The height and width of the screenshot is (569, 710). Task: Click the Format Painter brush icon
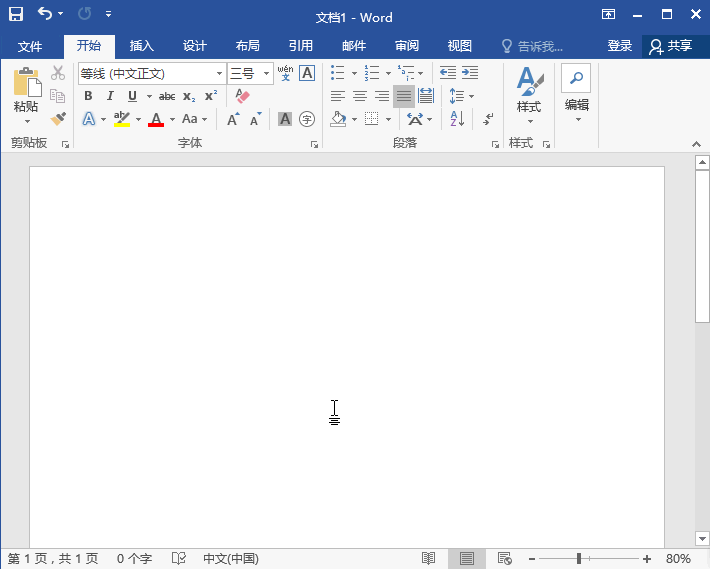[x=58, y=119]
